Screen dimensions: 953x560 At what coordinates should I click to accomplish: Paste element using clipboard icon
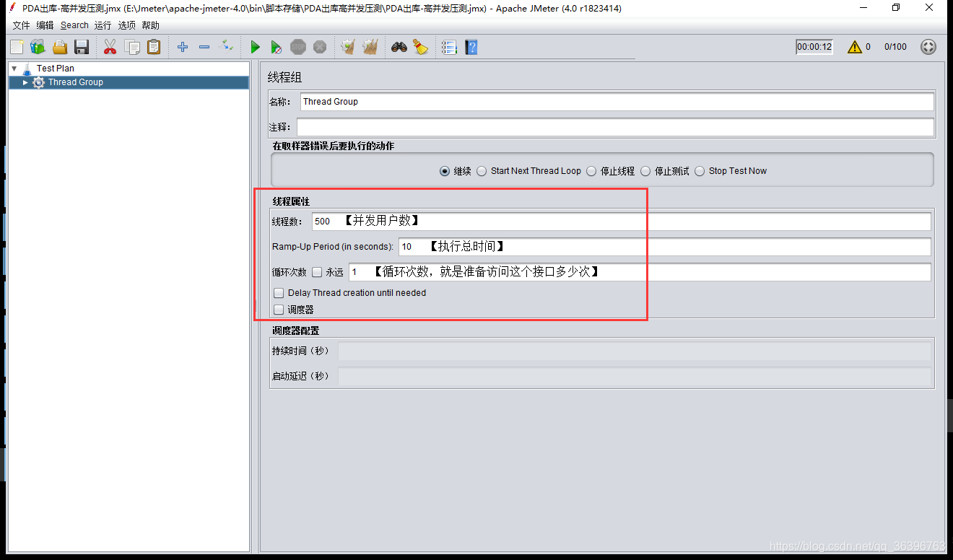[154, 48]
